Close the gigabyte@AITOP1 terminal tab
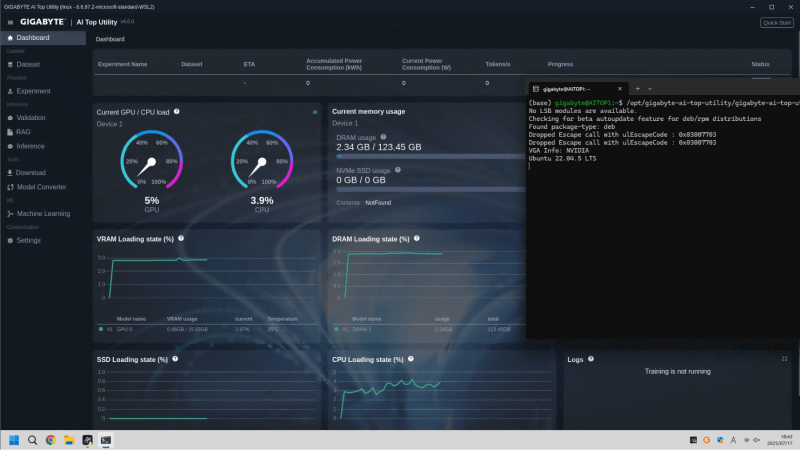The height and width of the screenshot is (450, 800). [x=620, y=89]
